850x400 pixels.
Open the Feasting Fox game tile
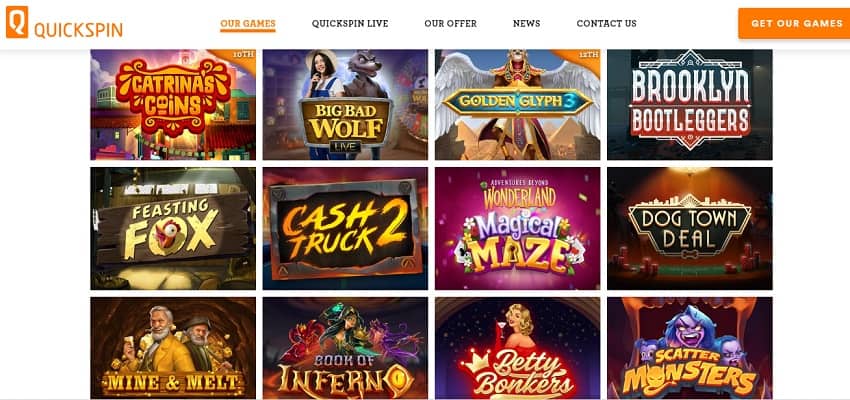pos(173,228)
